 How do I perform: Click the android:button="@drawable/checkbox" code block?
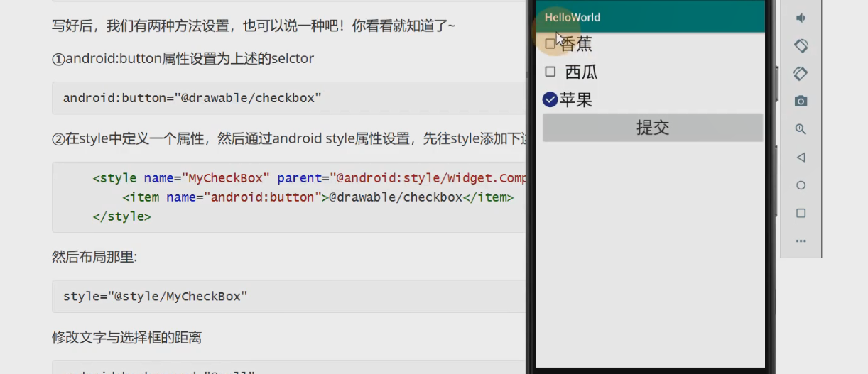tap(288, 98)
